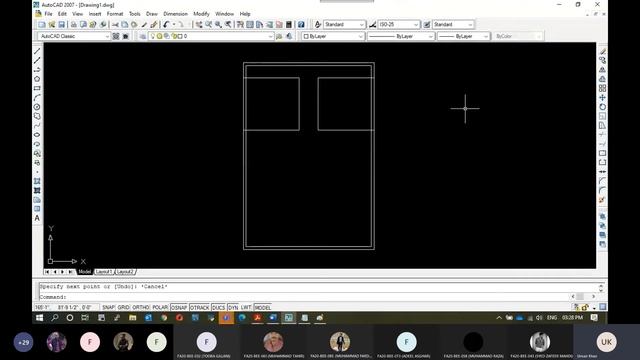
Task: Click the Match Properties brush icon
Action: click(x=144, y=24)
